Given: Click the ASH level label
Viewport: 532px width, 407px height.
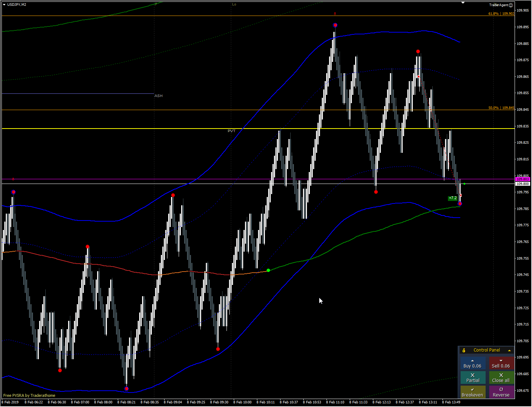Looking at the screenshot, I should pos(158,96).
